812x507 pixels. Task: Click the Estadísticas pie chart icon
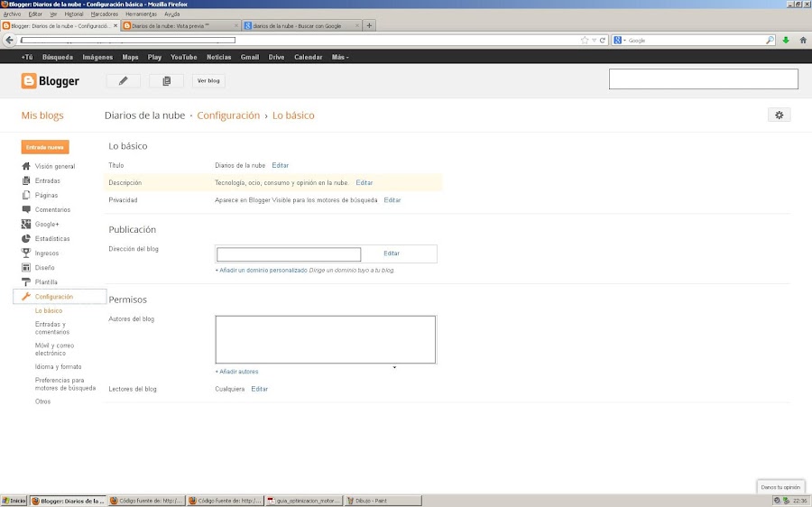point(26,239)
